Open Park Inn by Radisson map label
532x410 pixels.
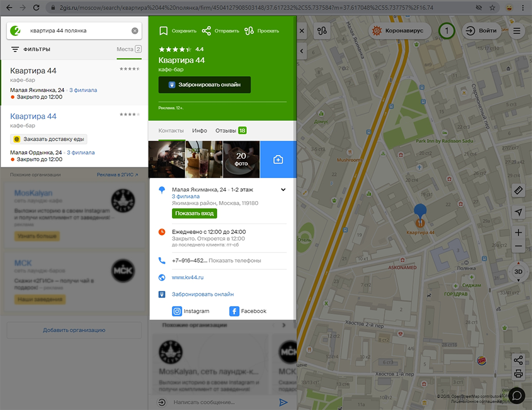pyautogui.click(x=444, y=141)
